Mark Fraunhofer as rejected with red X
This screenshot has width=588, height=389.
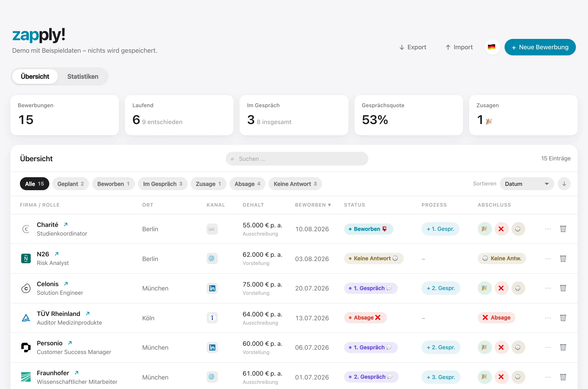click(501, 377)
